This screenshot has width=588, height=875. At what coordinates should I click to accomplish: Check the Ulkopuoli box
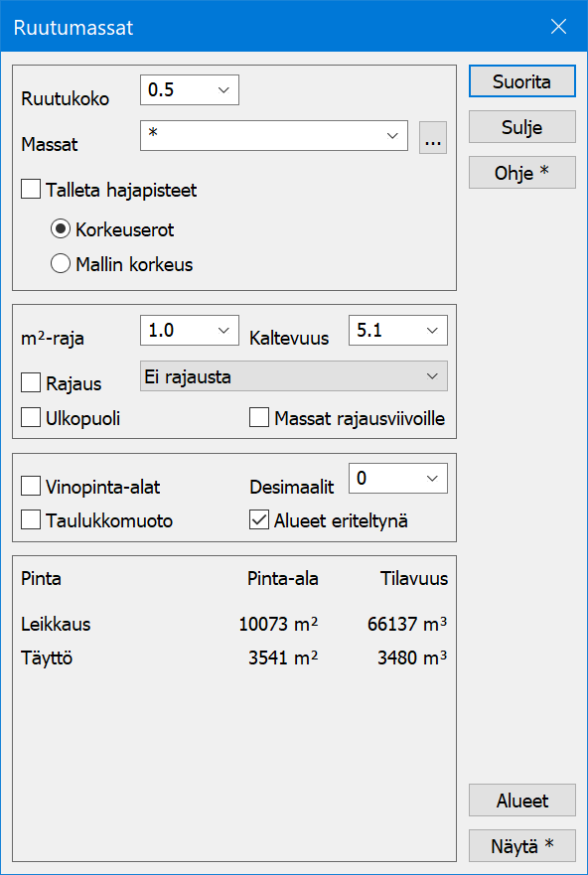tap(30, 417)
